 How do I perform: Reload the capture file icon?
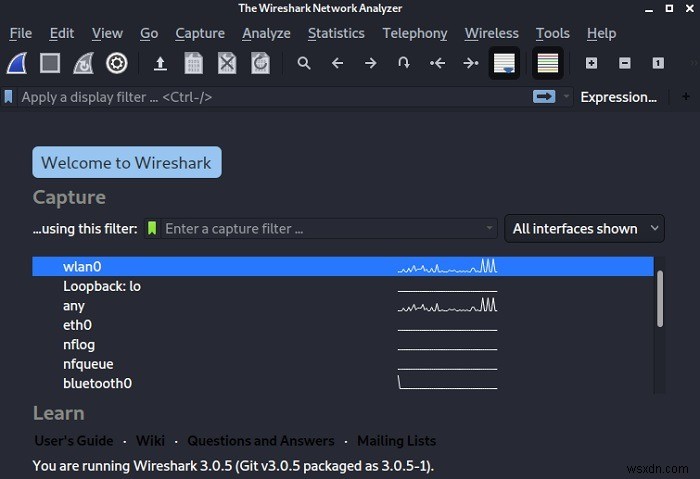point(260,63)
